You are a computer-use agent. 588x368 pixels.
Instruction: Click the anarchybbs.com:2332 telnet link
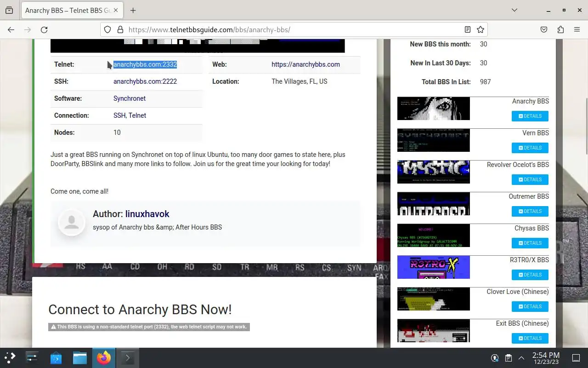(145, 64)
